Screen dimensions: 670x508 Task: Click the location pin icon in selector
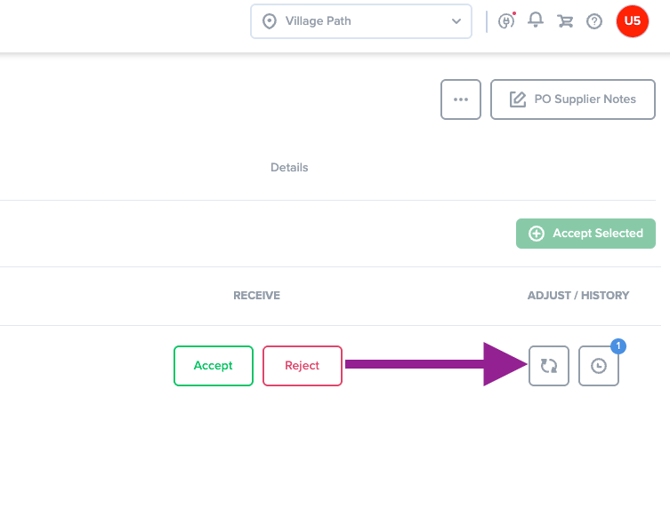269,21
